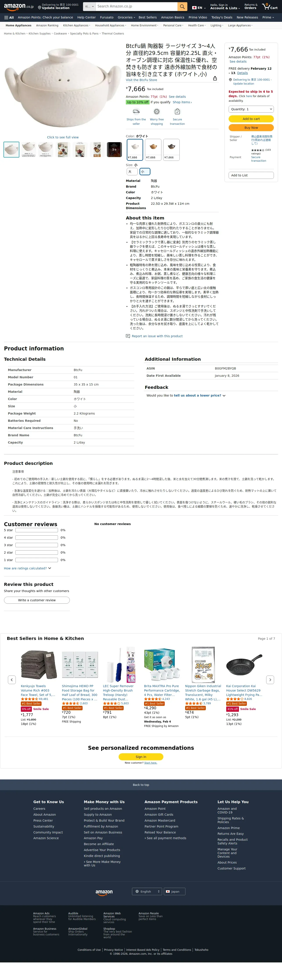The height and width of the screenshot is (980, 282).
Task: Click Start here new customer link
Action: pos(151,763)
